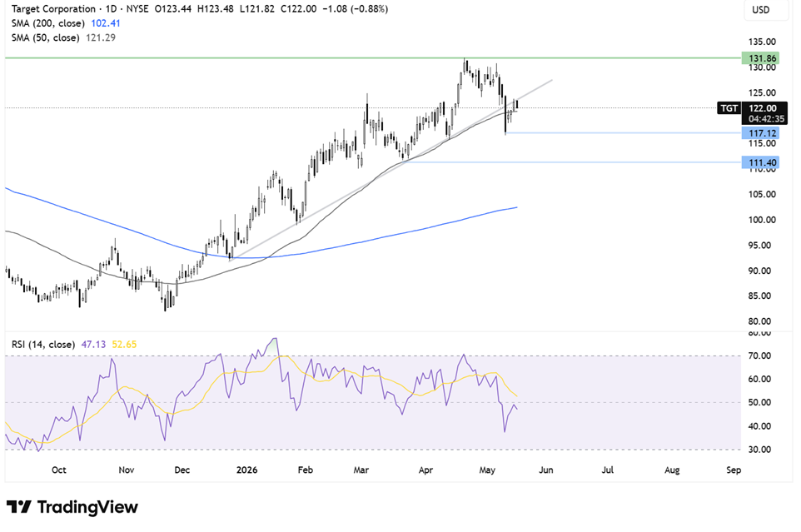801x532 pixels.
Task: Click the RSI scale 60.00 label
Action: (759, 380)
